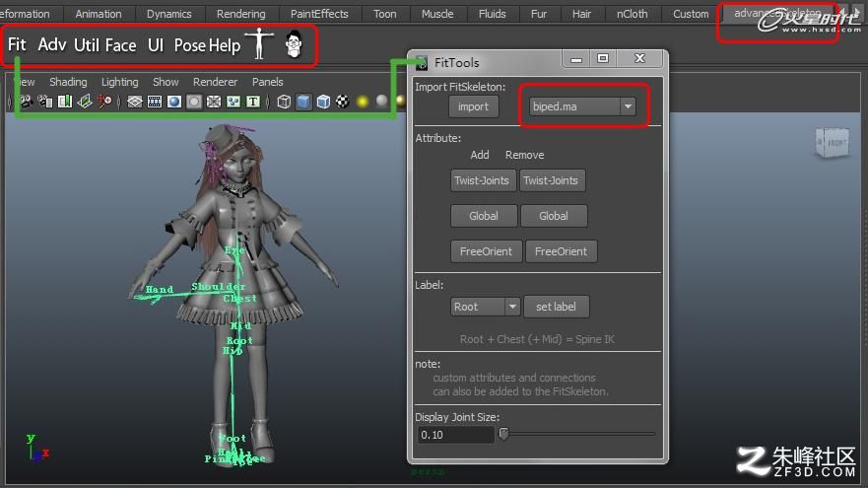The width and height of the screenshot is (868, 488).
Task: Enable Use All Lights yellow sphere
Action: click(363, 102)
